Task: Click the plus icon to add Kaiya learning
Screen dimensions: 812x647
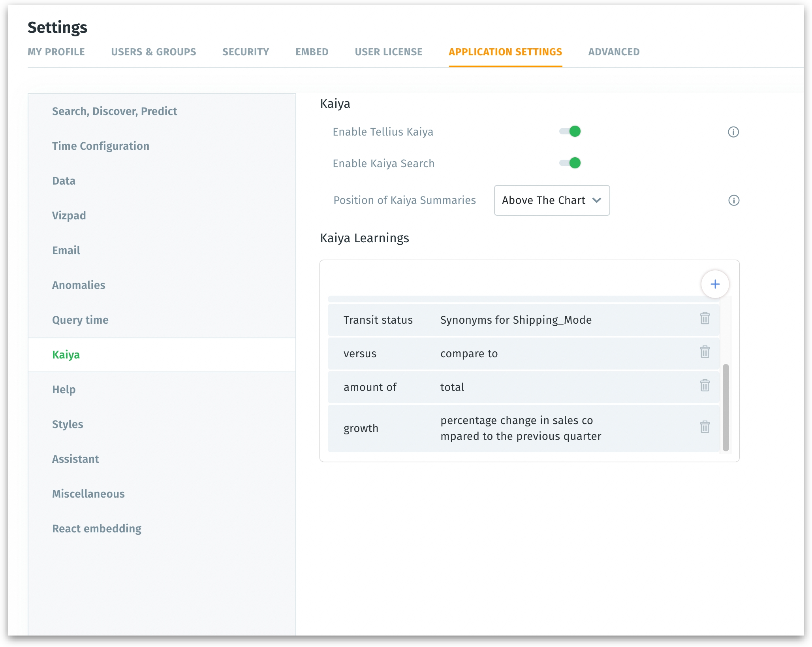Action: click(x=714, y=284)
